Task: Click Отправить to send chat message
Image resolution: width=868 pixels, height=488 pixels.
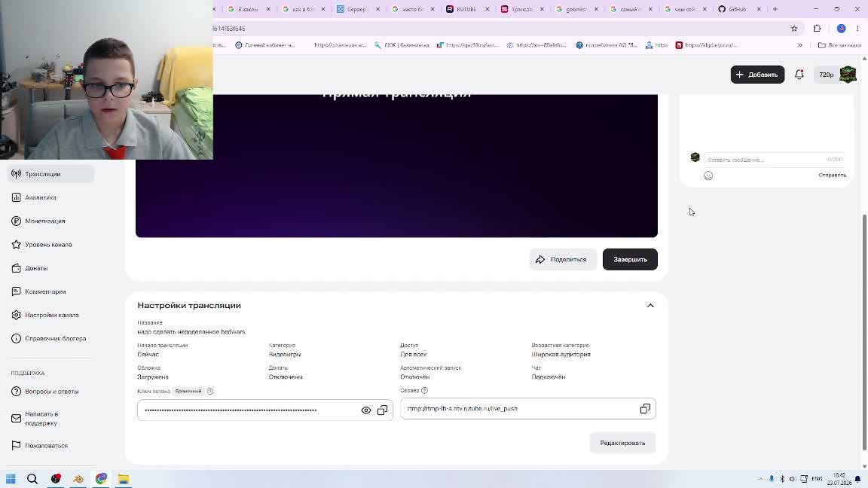Action: 832,175
